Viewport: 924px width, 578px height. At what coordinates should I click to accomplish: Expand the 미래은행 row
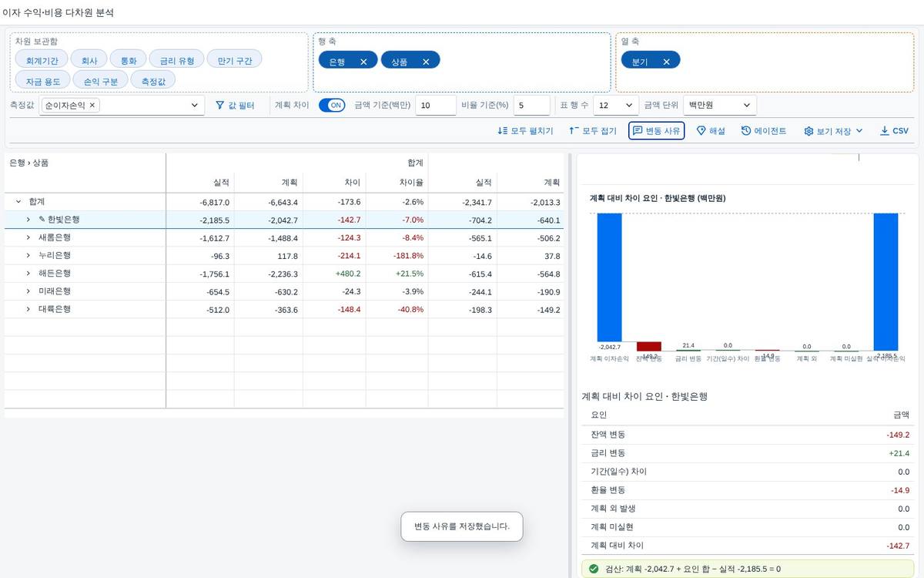tap(28, 291)
